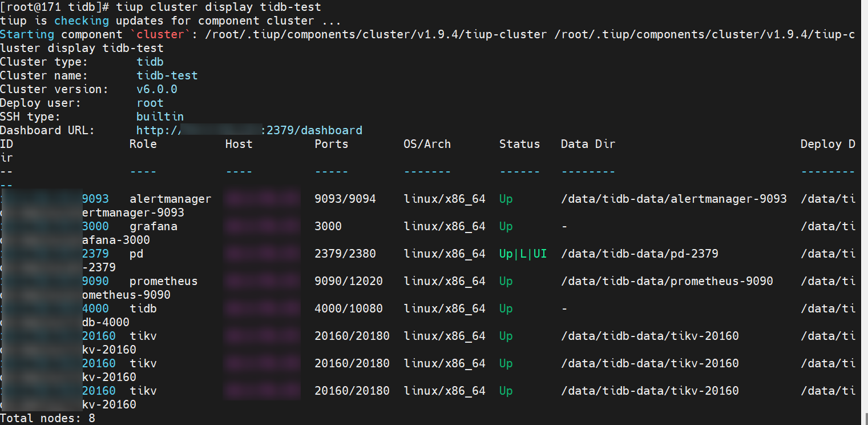The width and height of the screenshot is (868, 425).
Task: Click the deploy user value 'root'
Action: [x=150, y=103]
